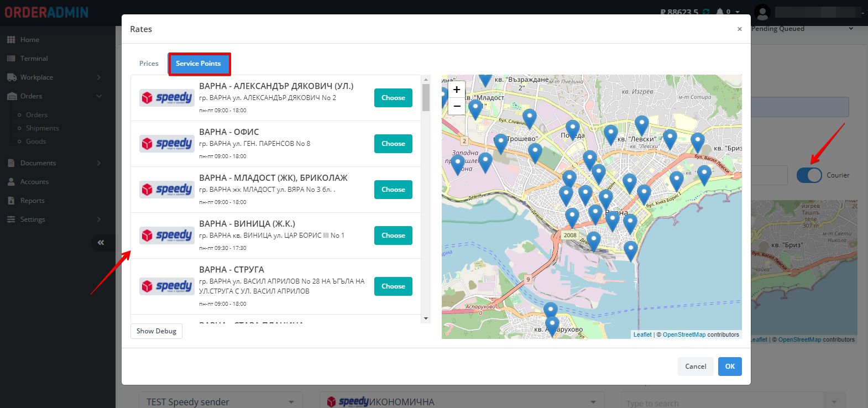Image resolution: width=868 pixels, height=408 pixels.
Task: Click the Reports sidebar icon
Action: click(11, 201)
